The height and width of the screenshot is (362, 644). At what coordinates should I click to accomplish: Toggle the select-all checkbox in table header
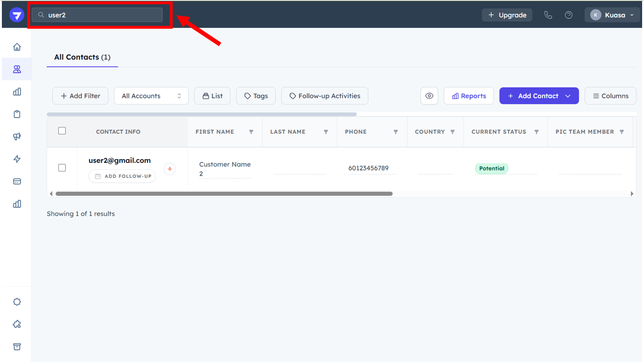point(62,131)
